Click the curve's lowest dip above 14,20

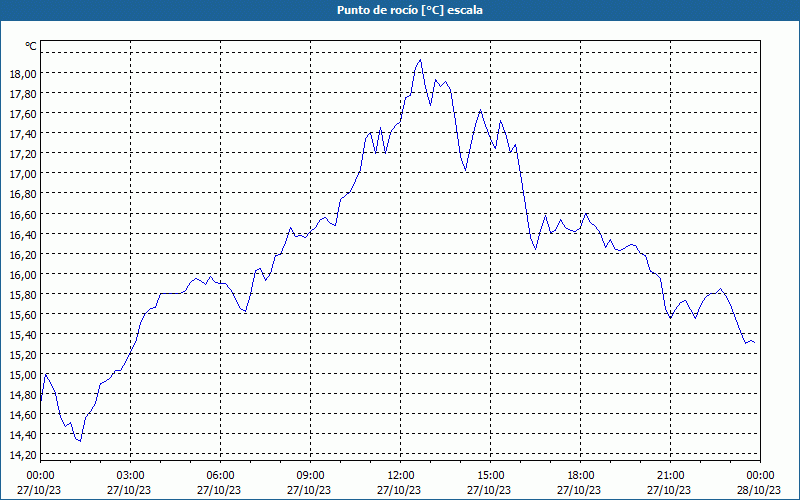click(x=80, y=441)
